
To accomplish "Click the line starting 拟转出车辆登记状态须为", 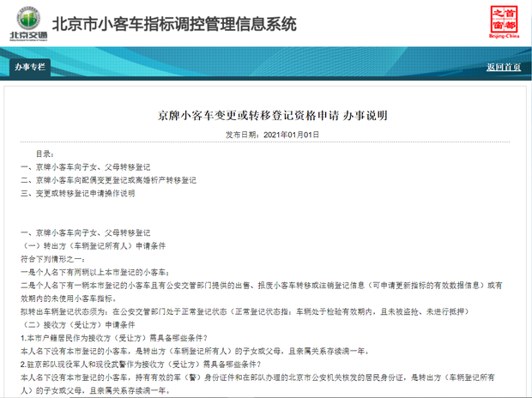I will click(x=245, y=311).
